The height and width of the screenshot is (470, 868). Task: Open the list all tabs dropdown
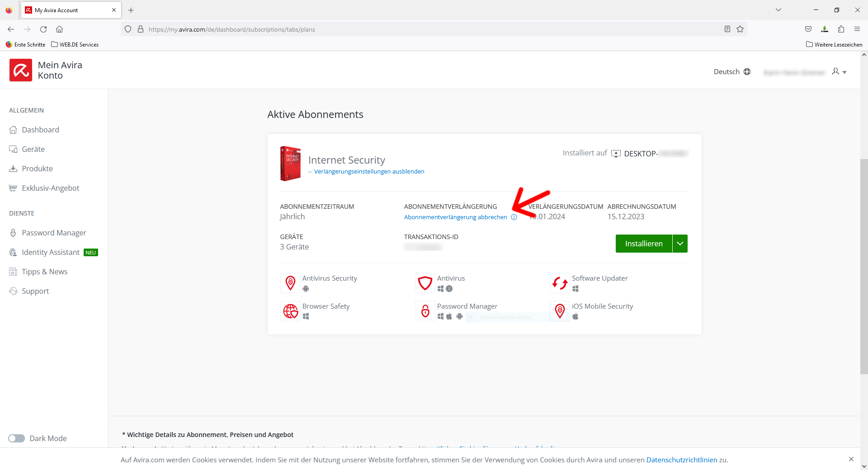click(x=778, y=10)
